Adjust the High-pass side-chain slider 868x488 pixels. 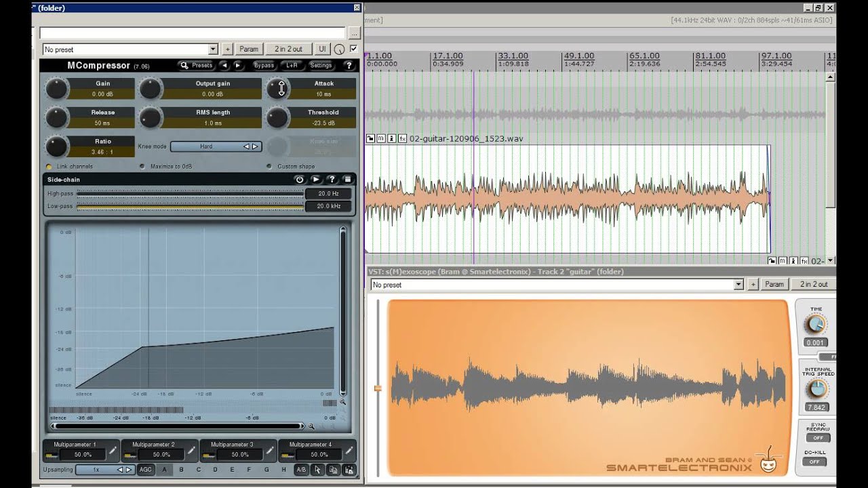point(191,193)
